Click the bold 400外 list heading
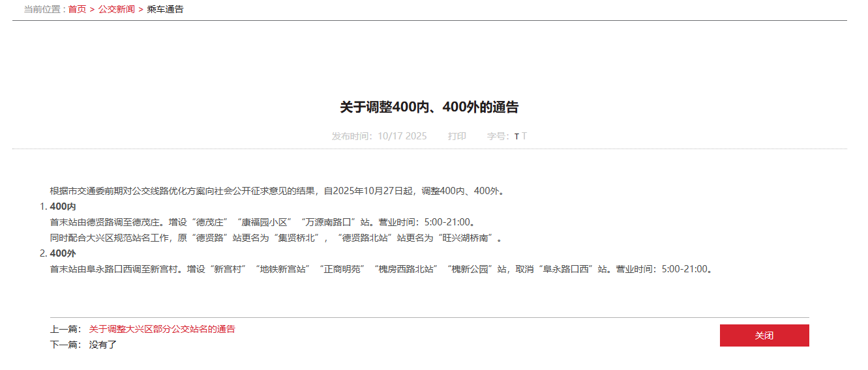 coord(63,253)
